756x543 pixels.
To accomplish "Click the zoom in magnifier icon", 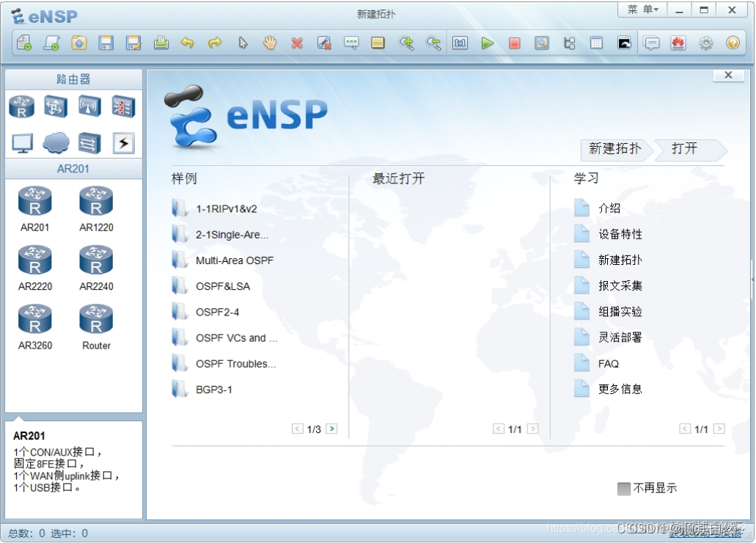I will pos(406,43).
